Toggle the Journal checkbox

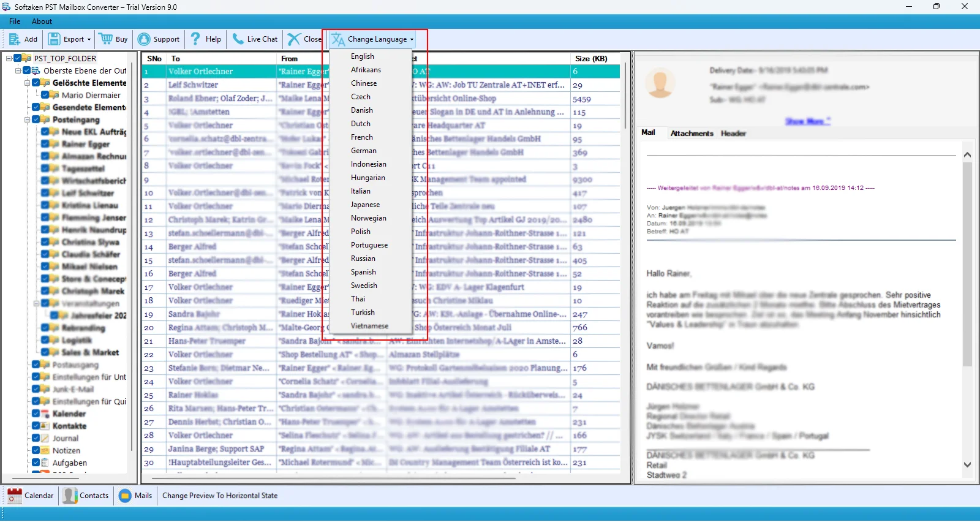point(36,438)
